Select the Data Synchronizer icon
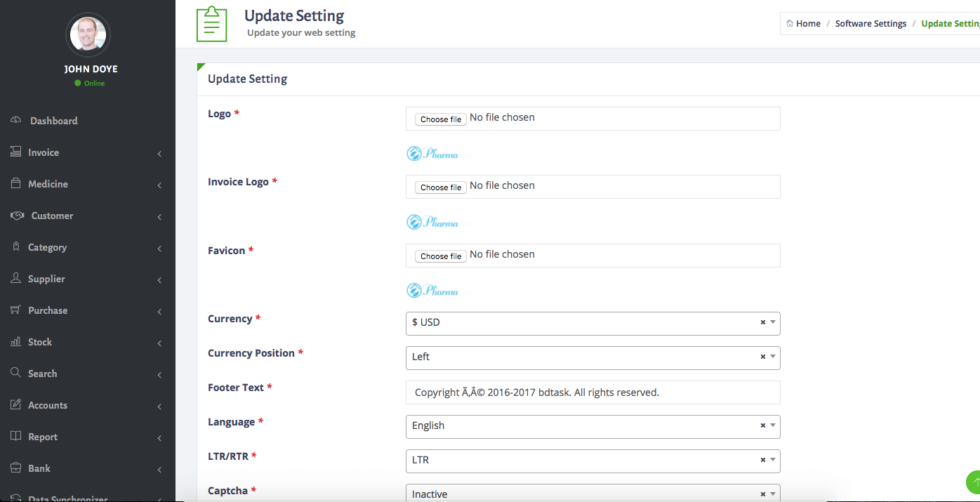The image size is (980, 502). coord(15,497)
